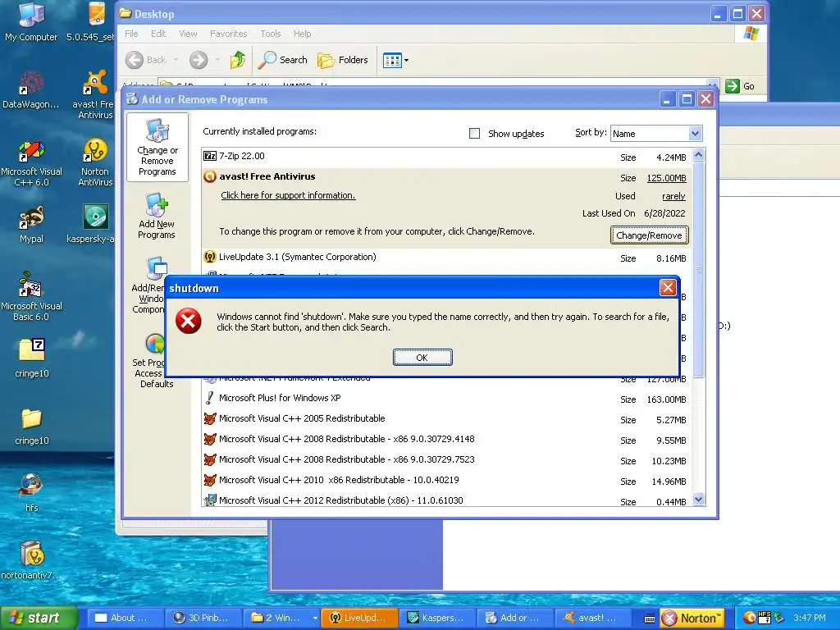
Task: Select kaspersky desktop icon
Action: (x=94, y=224)
